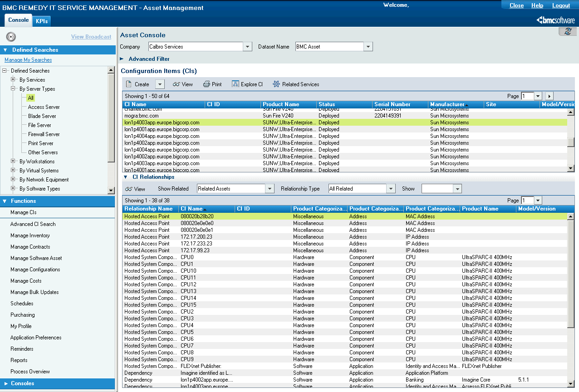Click the refresh icon under the bmcsoftware logo
The image size is (579, 392).
[x=568, y=31]
